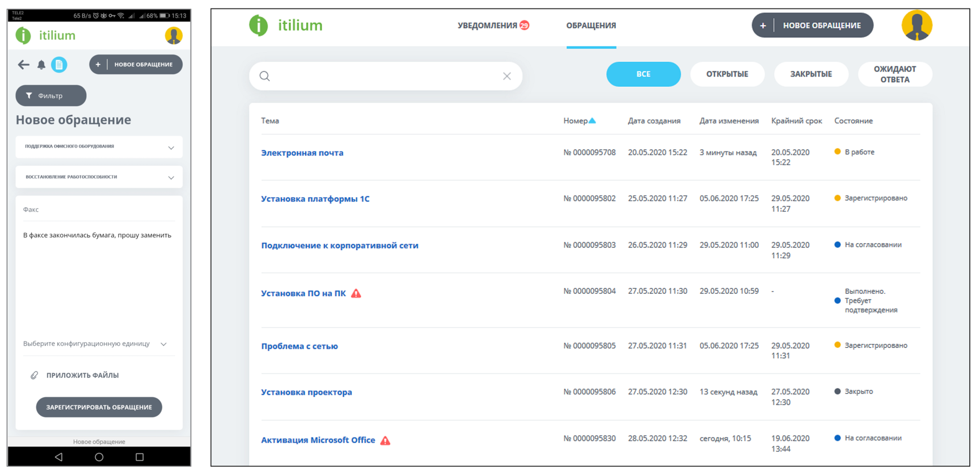Expand Поддержка офисного оборудования dropdown

(x=99, y=147)
